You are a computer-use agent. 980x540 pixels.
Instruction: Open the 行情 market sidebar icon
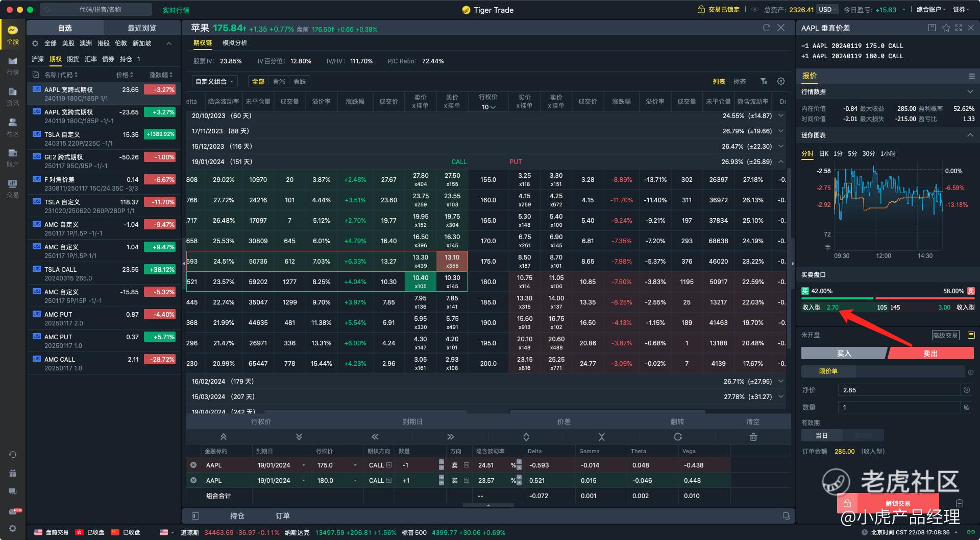13,66
